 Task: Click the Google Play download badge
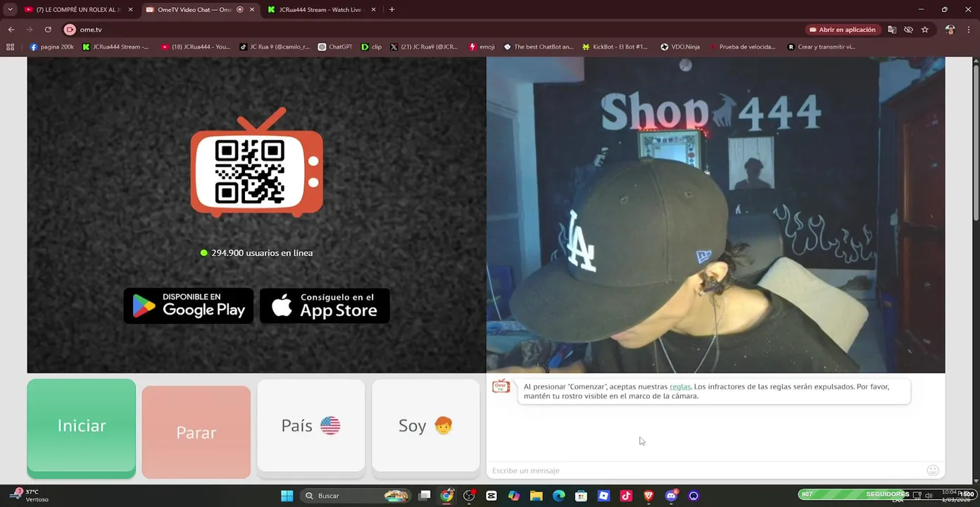point(189,306)
